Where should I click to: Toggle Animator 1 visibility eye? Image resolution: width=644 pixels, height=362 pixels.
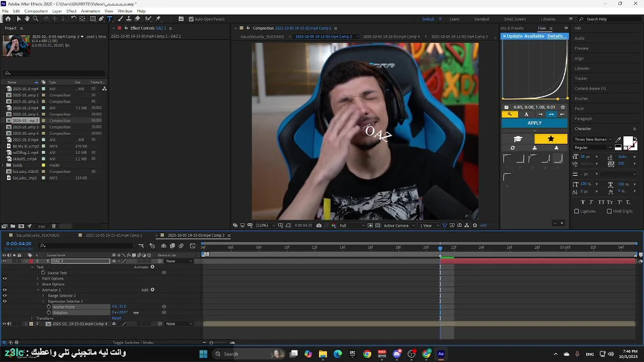(5, 290)
